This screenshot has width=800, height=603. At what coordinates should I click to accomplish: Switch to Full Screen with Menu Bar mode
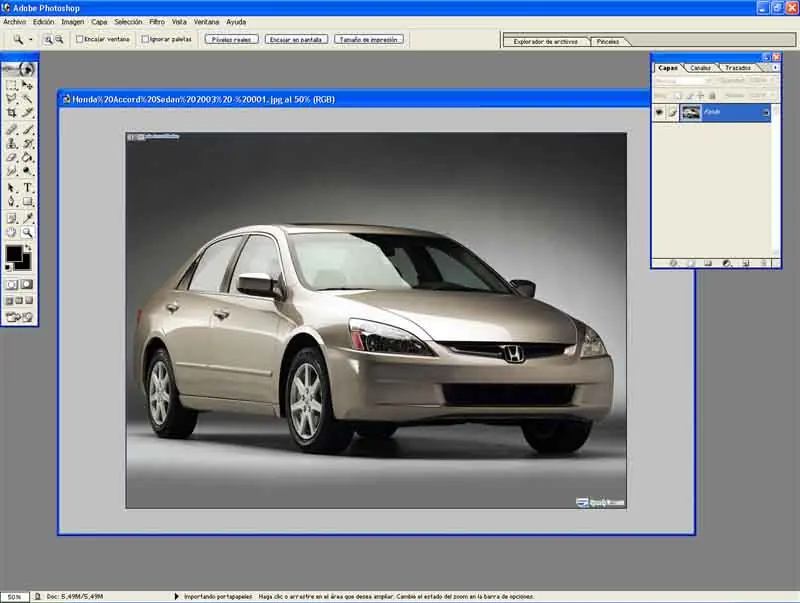(x=19, y=301)
